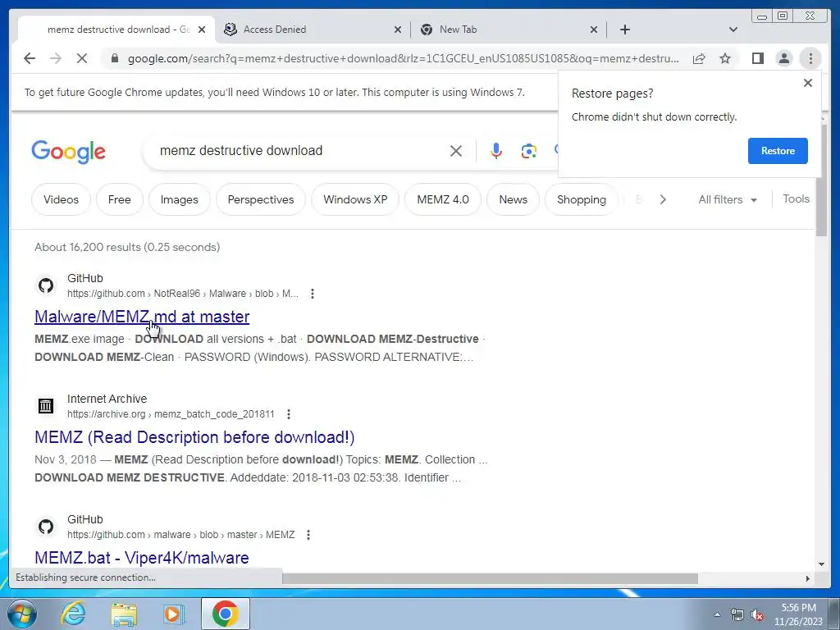Image resolution: width=840 pixels, height=630 pixels.
Task: Close the New Tab tab
Action: [594, 30]
